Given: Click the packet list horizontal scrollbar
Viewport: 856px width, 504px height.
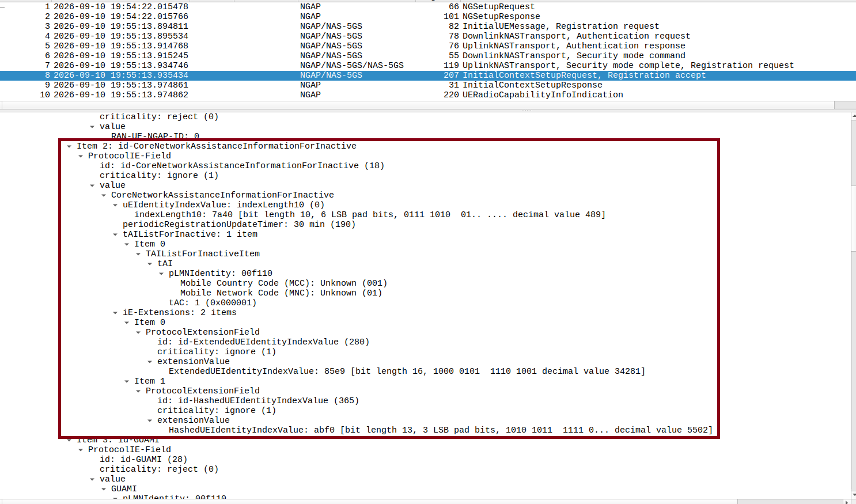Looking at the screenshot, I should coord(418,105).
